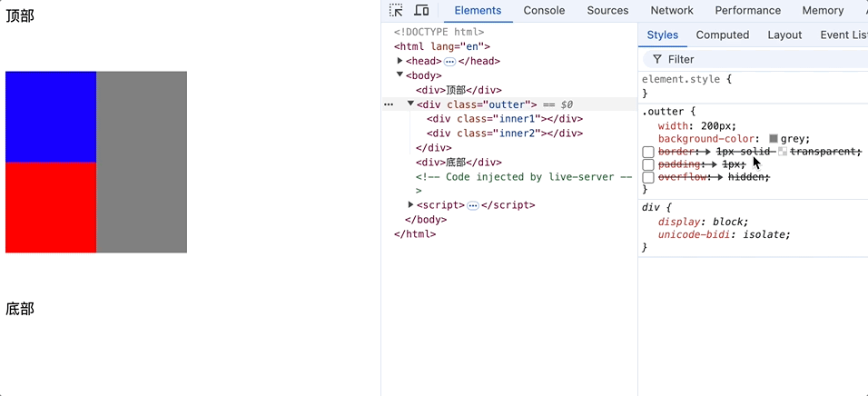This screenshot has width=868, height=396.
Task: Click the ellipsis beside the outter div row
Action: tap(390, 104)
